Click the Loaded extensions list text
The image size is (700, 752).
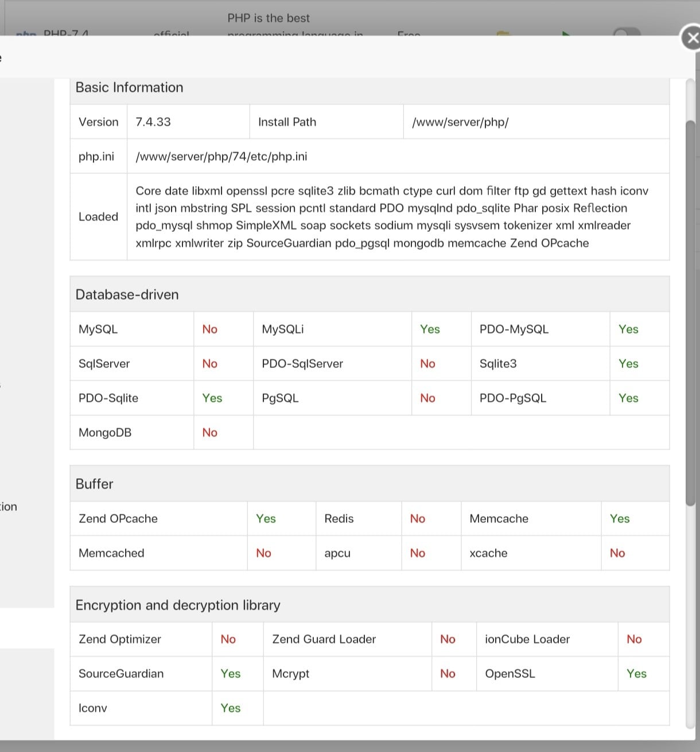click(392, 216)
